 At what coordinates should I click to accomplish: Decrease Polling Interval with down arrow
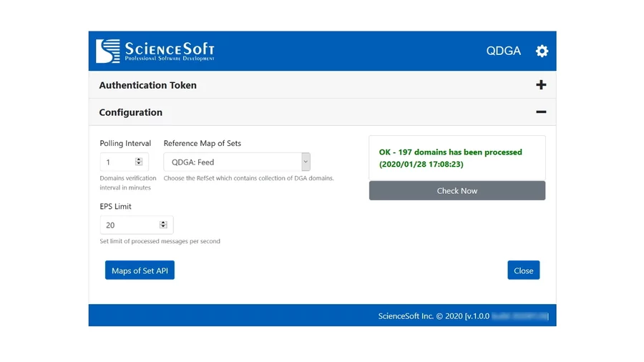tap(138, 165)
